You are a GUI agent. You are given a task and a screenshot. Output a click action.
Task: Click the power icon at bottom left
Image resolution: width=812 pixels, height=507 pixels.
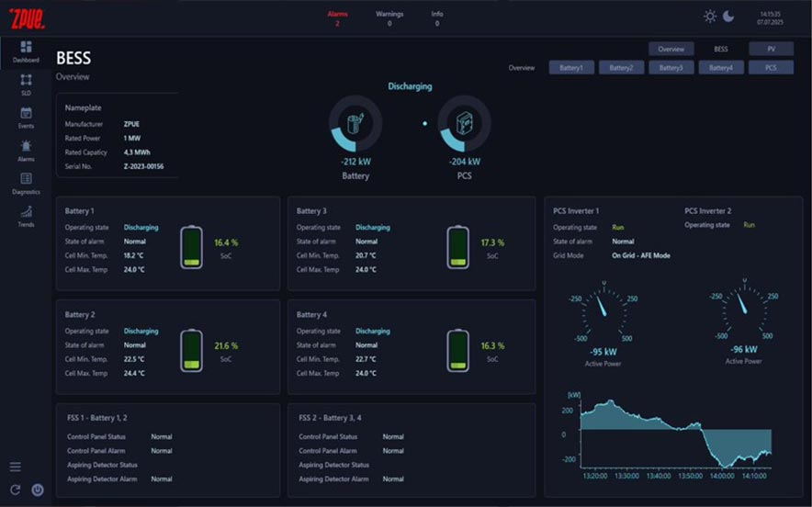coord(38,490)
